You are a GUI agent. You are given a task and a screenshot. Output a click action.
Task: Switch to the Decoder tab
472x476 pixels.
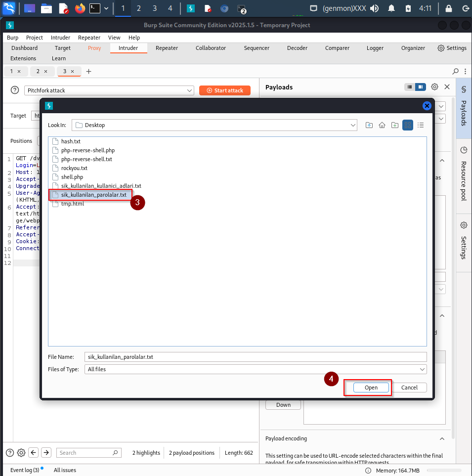pyautogui.click(x=297, y=48)
